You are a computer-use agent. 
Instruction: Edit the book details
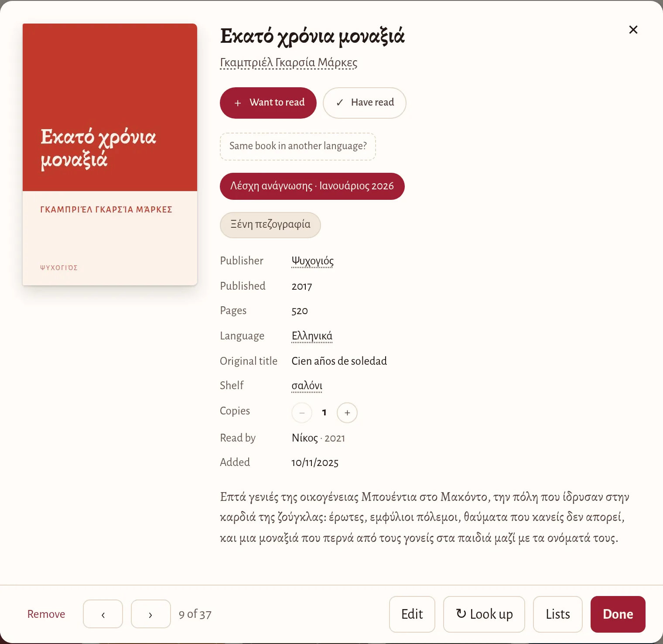click(412, 614)
